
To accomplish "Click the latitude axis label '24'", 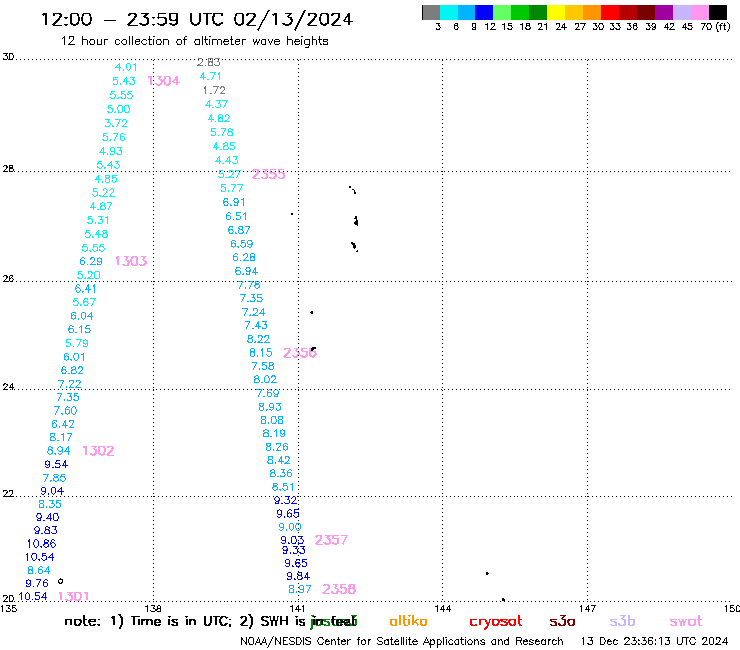I will click(x=8, y=387).
